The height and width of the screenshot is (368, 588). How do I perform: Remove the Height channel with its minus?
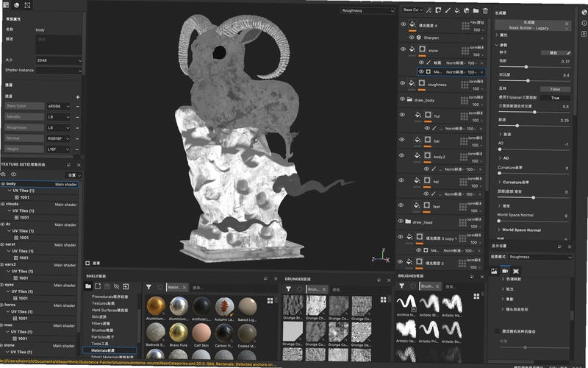coord(77,149)
